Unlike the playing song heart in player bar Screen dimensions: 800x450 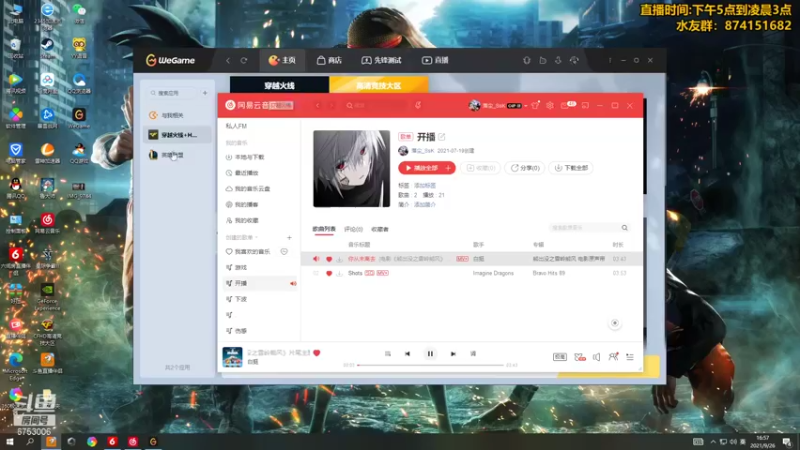317,353
